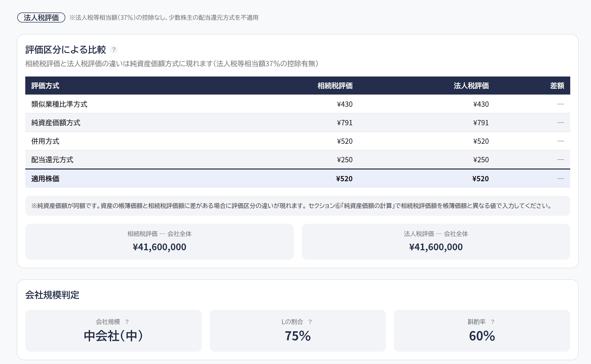Select 法人税評価 value in 配当還元方式 row
Viewport: 591px width, 364px height.
(481, 159)
